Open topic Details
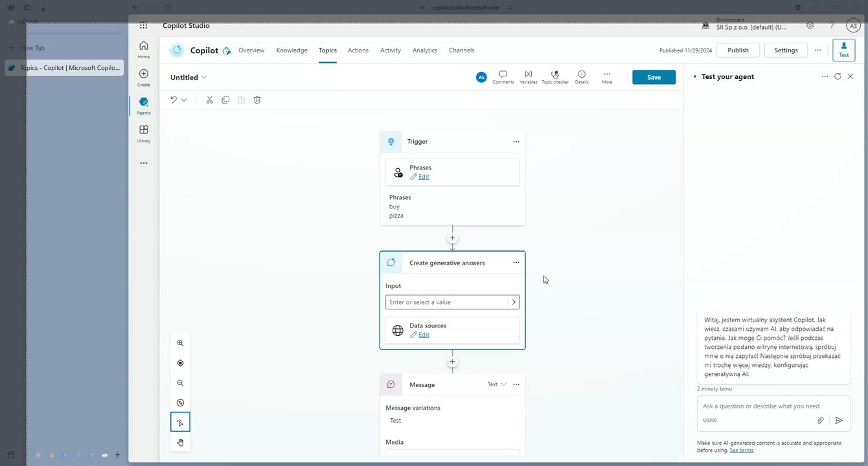 coord(582,77)
